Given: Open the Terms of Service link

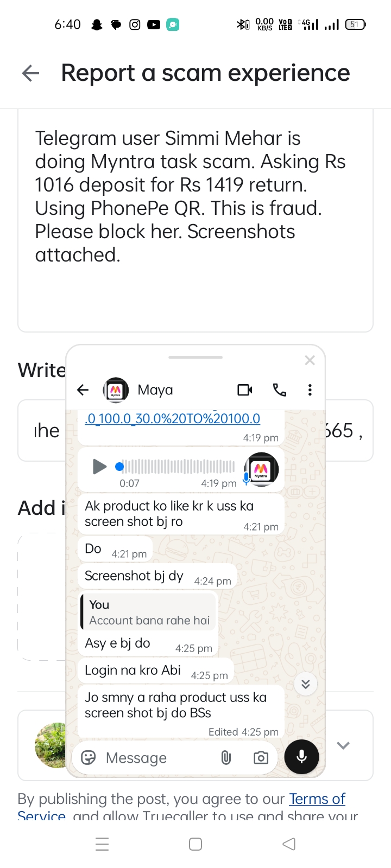Looking at the screenshot, I should pyautogui.click(x=317, y=799).
